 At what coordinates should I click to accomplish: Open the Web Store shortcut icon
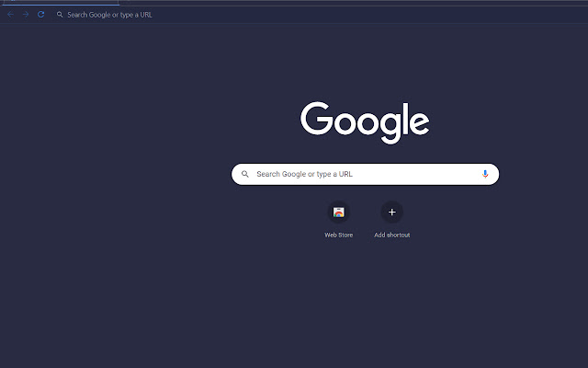(x=339, y=213)
